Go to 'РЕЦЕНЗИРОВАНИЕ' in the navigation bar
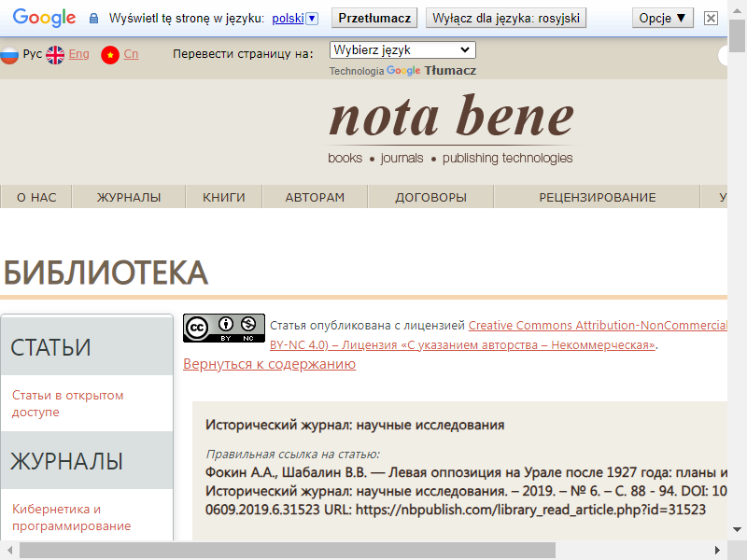Viewport: 747px width, 560px height. coord(597,197)
